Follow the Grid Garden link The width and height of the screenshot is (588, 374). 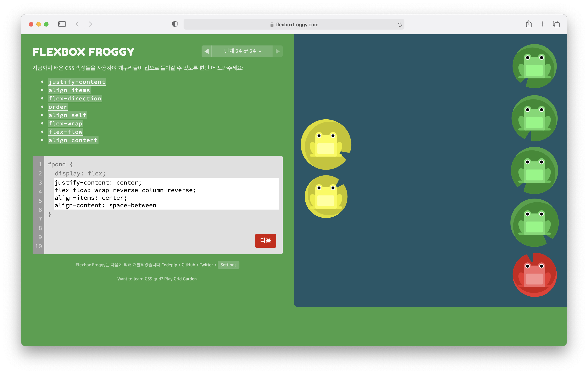pyautogui.click(x=185, y=279)
